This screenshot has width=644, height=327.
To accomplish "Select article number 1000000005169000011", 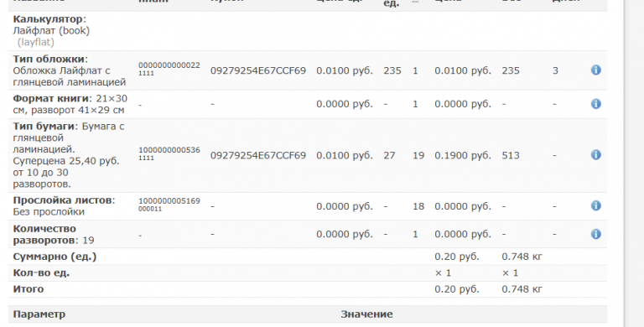I will coord(169,205).
